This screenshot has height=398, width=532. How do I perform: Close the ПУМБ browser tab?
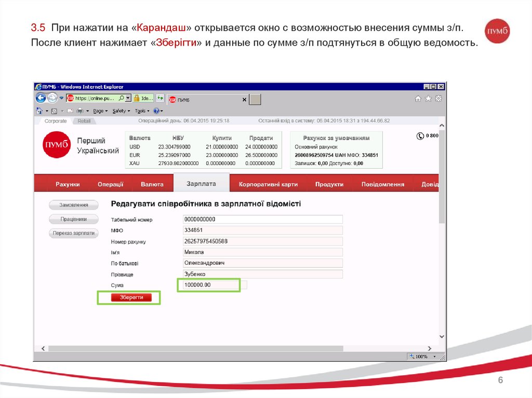click(x=245, y=99)
